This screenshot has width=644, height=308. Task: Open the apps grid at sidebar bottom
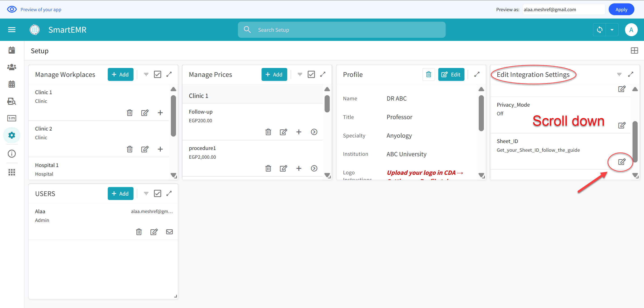[x=12, y=172]
